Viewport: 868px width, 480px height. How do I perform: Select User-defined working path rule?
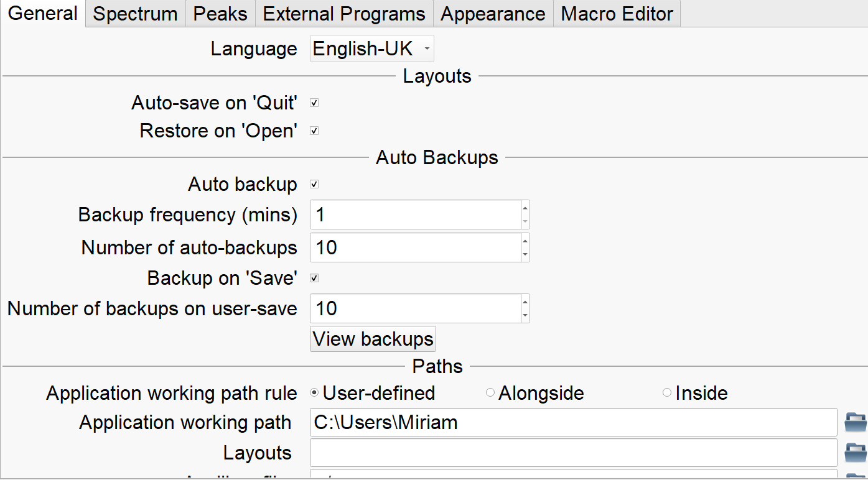314,393
